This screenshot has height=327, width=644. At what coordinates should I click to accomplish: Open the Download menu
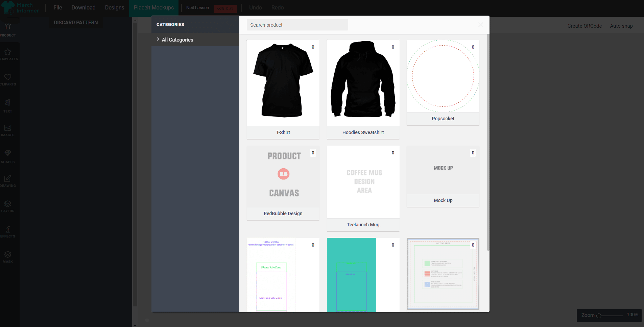[84, 7]
